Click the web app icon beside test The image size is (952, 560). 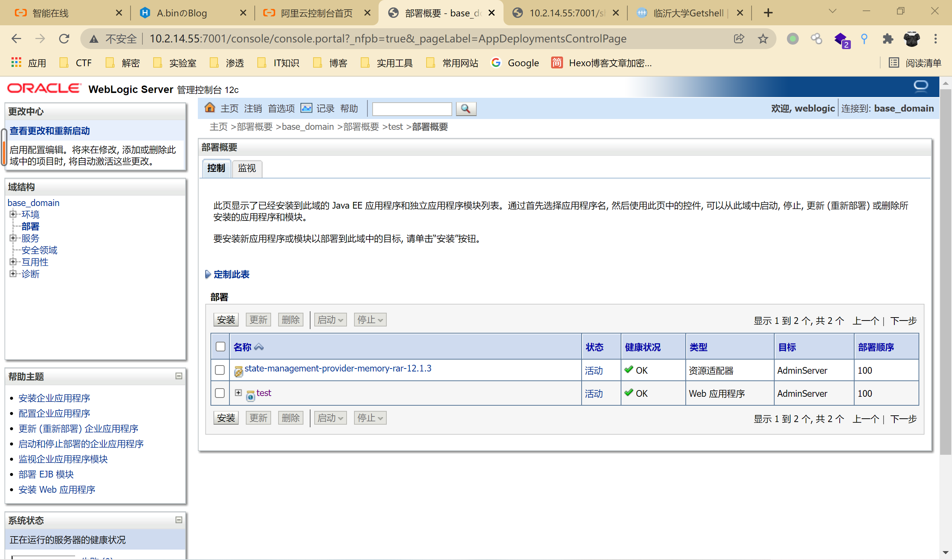tap(250, 396)
